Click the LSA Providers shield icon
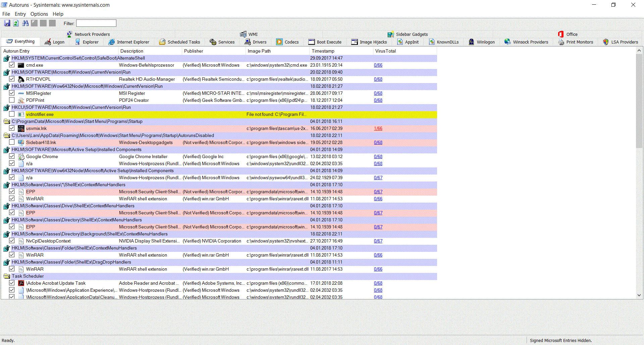This screenshot has height=345, width=644. tap(605, 42)
